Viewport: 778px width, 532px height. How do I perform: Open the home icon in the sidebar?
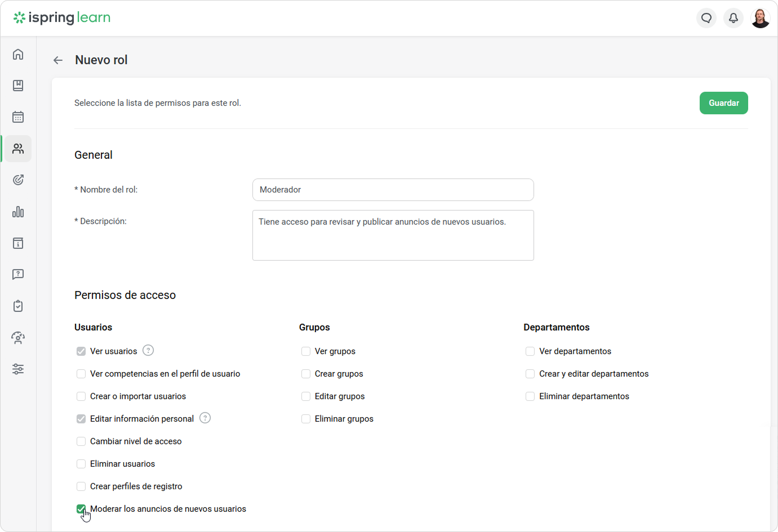(18, 54)
